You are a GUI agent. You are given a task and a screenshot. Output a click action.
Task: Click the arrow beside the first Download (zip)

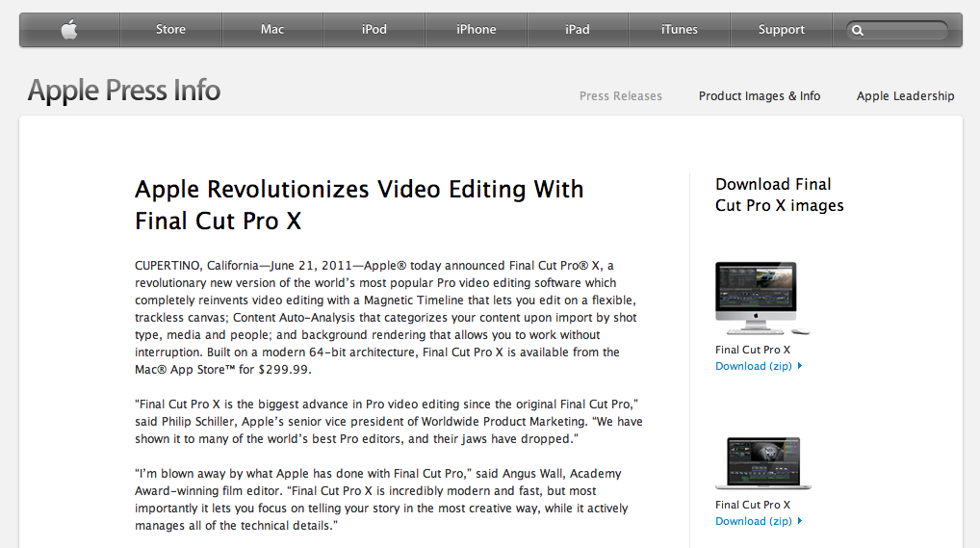click(800, 366)
